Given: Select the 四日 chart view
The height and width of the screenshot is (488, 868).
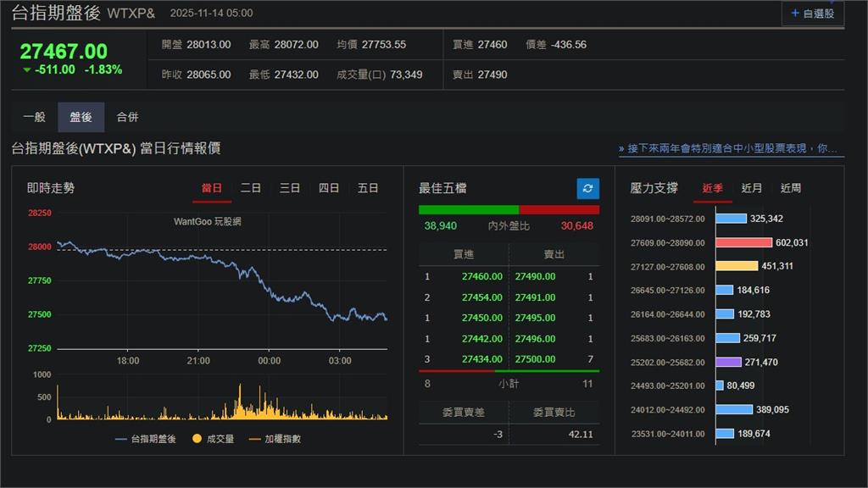Looking at the screenshot, I should tap(328, 188).
